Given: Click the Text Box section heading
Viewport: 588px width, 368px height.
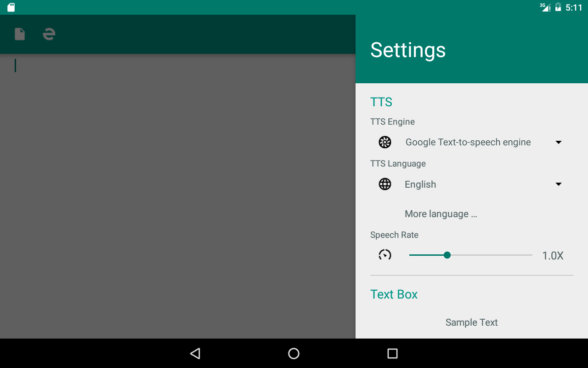Looking at the screenshot, I should click(394, 294).
